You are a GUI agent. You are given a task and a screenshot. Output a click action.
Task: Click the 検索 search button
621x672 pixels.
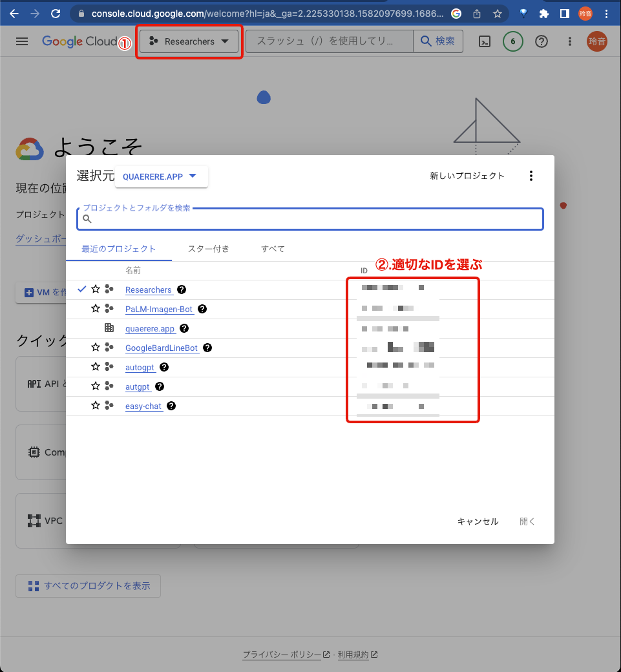point(438,41)
